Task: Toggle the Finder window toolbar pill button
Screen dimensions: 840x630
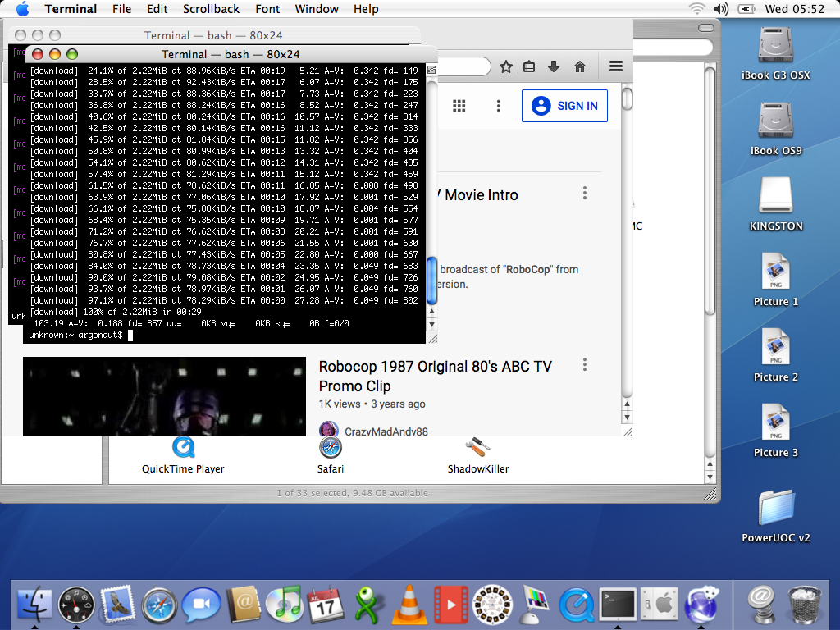Action: click(706, 28)
